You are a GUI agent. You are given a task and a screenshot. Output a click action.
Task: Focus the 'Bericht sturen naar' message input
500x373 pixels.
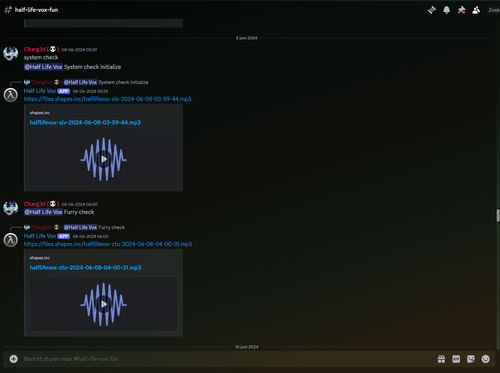227,359
